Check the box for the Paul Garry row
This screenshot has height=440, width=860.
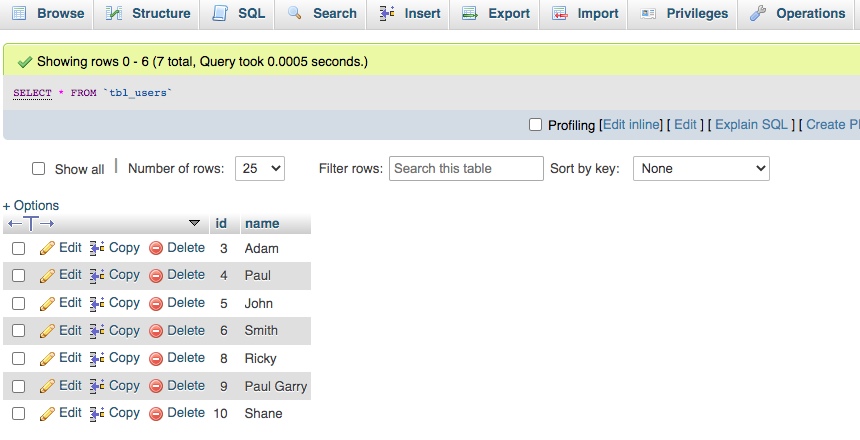click(x=19, y=386)
